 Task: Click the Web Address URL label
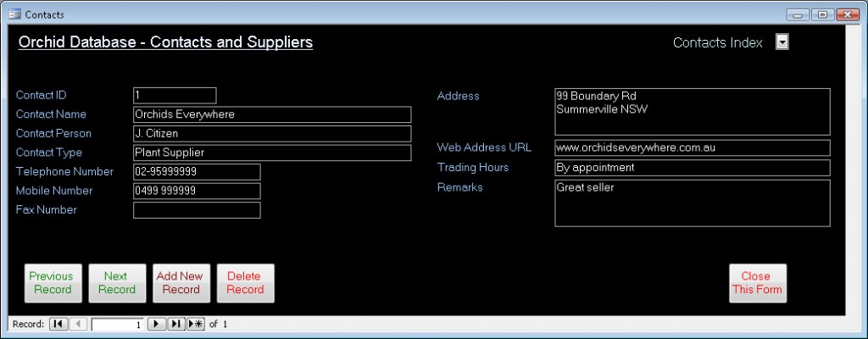[x=484, y=147]
